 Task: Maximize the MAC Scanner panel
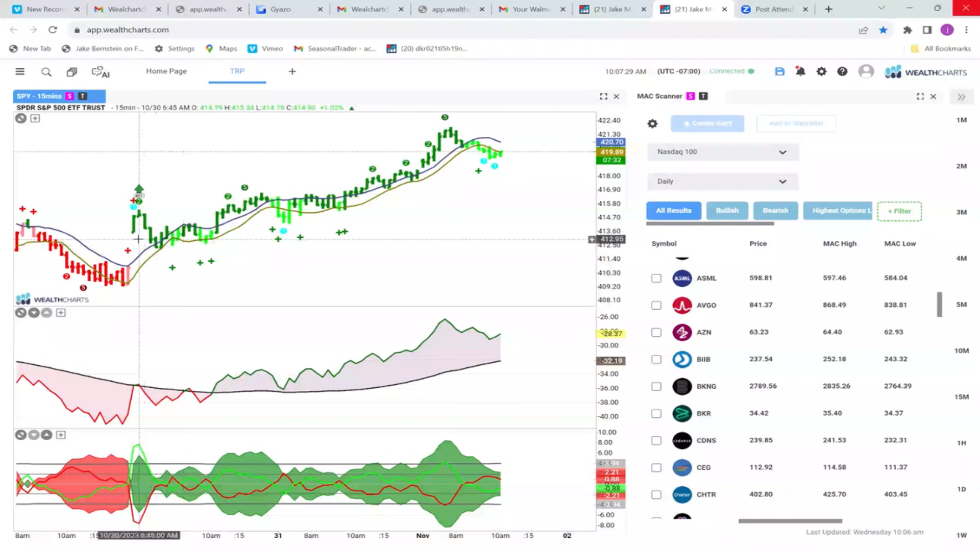point(920,96)
